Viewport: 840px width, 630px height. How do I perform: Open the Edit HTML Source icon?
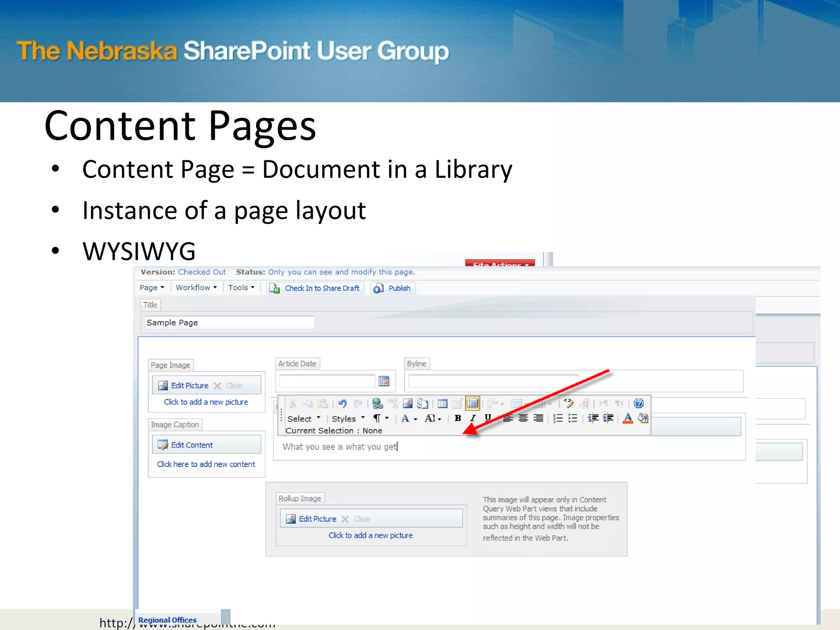point(568,403)
